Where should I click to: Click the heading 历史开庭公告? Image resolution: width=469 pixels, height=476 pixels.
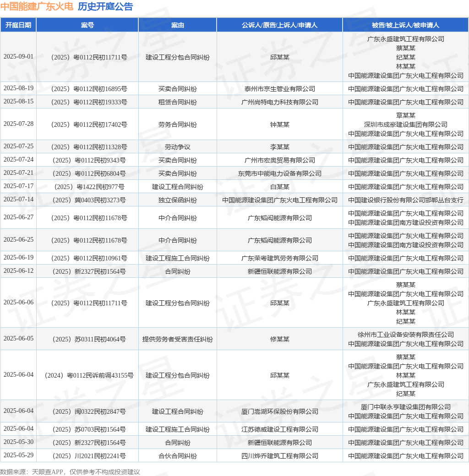click(105, 6)
